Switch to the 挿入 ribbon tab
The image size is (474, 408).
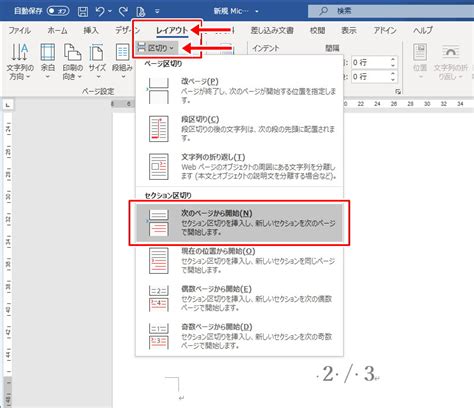pos(91,31)
